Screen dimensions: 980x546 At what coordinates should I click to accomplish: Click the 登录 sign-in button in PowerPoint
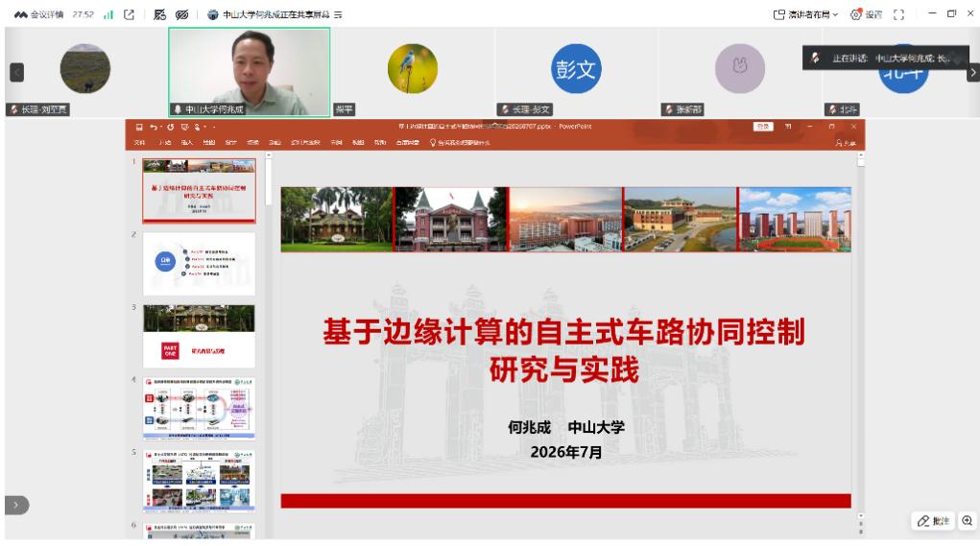coord(763,127)
